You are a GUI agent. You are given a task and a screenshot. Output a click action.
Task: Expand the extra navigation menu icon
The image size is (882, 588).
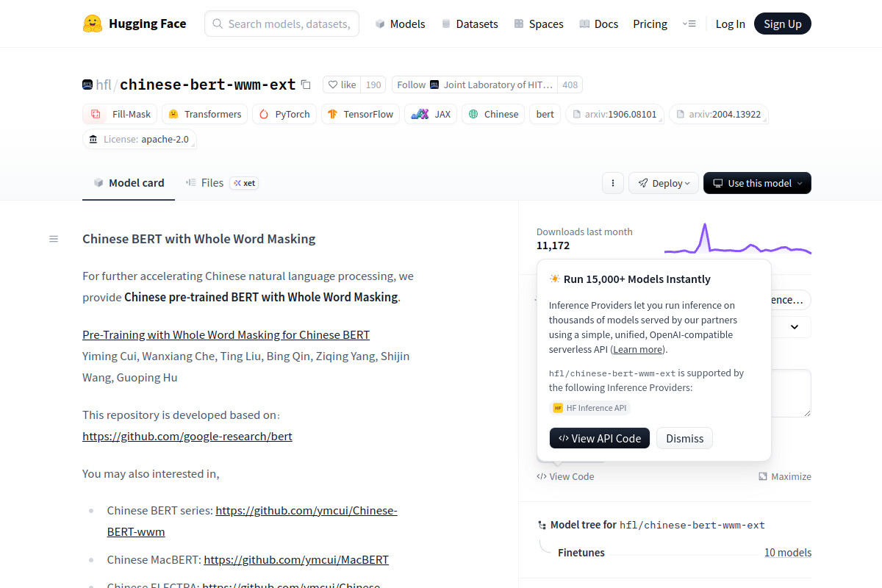[689, 24]
